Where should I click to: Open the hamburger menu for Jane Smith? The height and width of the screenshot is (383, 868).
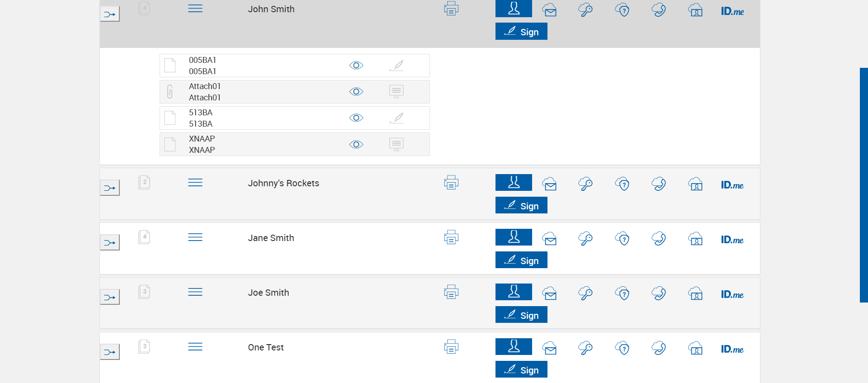pos(195,237)
